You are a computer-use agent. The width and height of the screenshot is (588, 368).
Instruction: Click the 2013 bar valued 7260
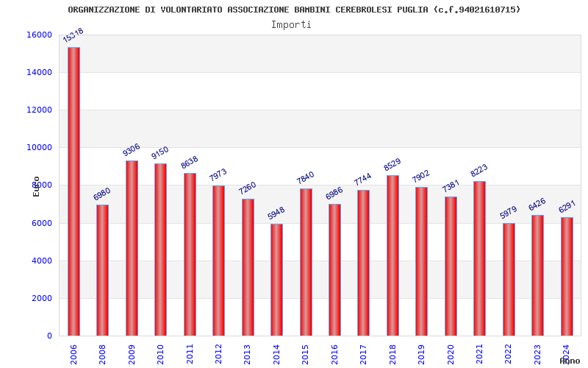coord(248,267)
